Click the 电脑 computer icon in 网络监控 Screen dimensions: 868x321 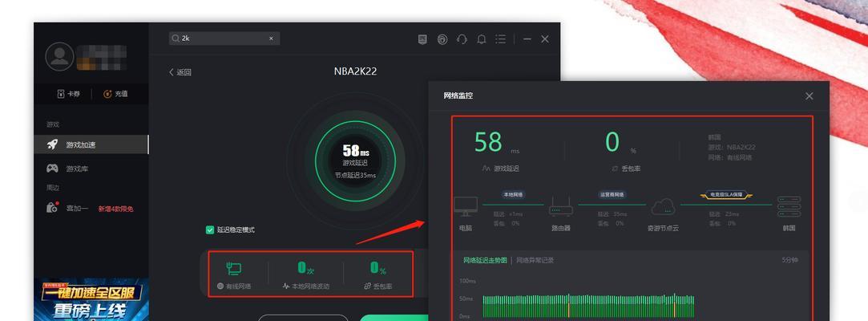(x=466, y=206)
